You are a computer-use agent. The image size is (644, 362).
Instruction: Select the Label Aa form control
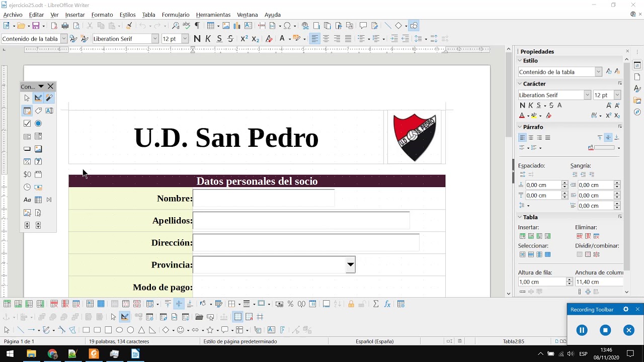[x=27, y=200]
